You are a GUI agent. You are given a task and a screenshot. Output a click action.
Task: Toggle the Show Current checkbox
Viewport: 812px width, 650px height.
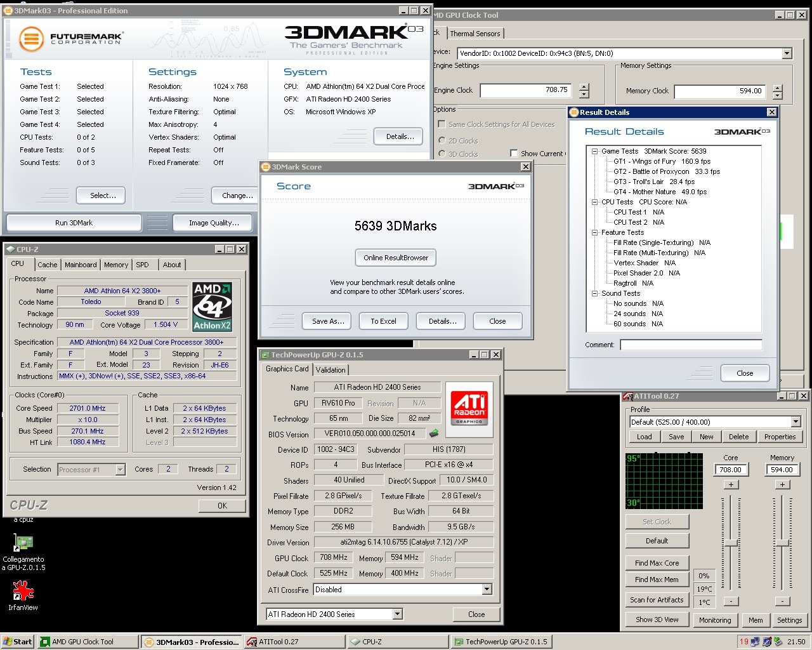click(514, 153)
